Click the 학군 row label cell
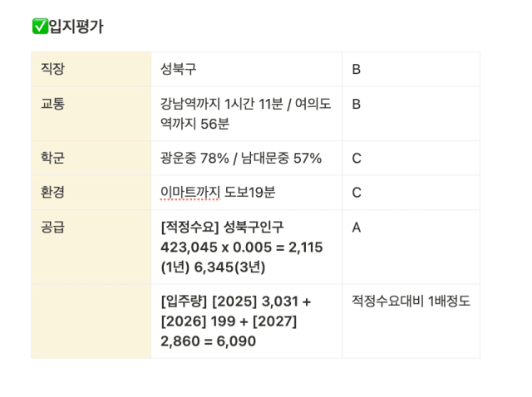The width and height of the screenshot is (532, 397). click(91, 158)
